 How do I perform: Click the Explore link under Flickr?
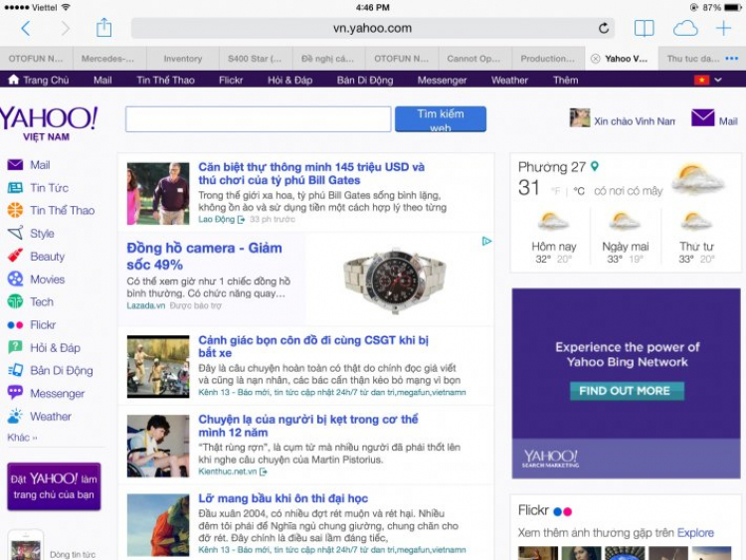pos(695,532)
